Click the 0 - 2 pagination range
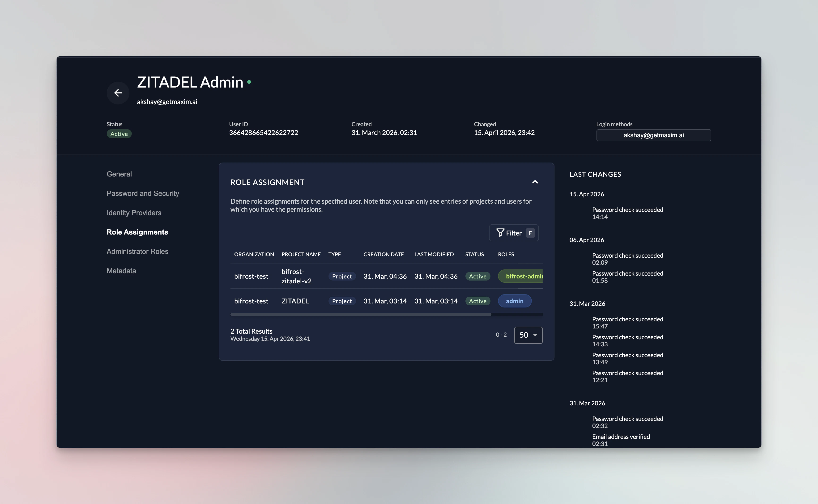 [x=501, y=335]
